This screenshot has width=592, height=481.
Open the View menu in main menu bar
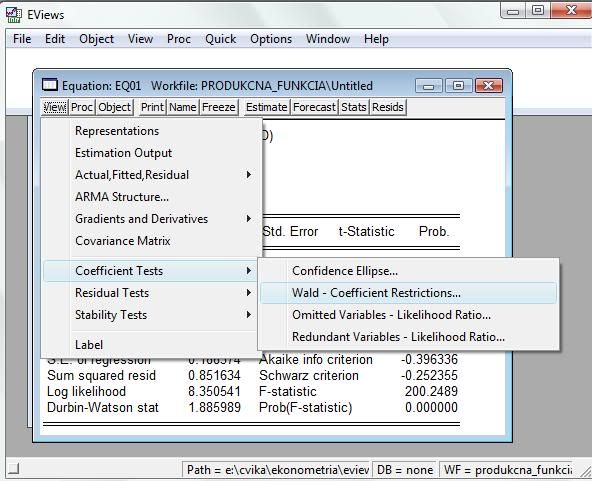click(x=140, y=39)
